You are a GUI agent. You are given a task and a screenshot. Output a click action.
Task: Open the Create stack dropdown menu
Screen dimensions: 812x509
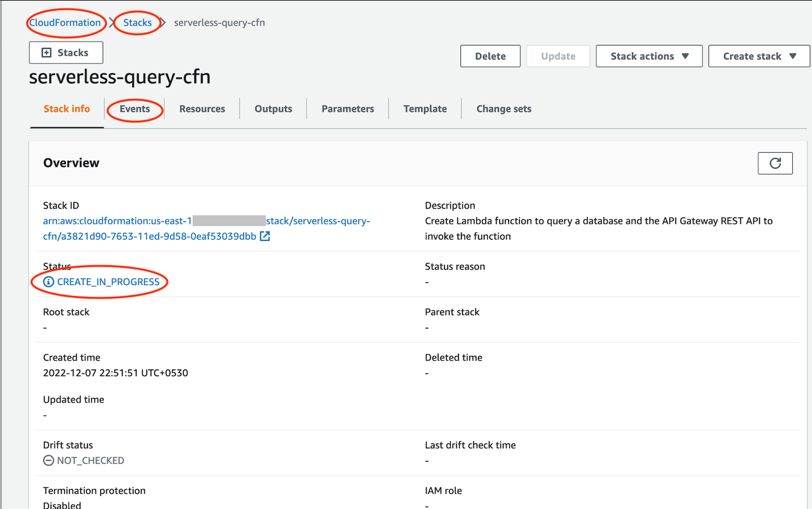tap(759, 56)
